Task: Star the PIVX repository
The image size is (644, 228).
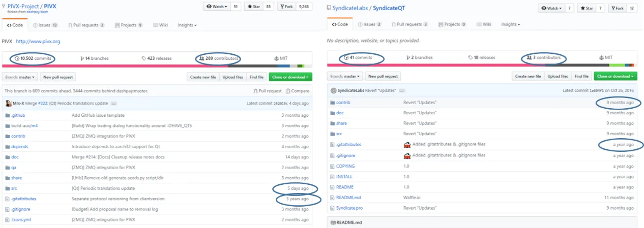Action: (x=252, y=7)
